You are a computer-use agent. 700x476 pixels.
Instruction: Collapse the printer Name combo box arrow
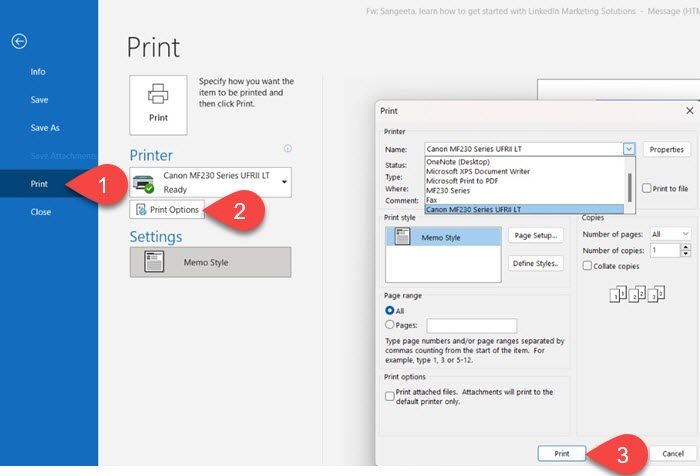click(x=629, y=149)
